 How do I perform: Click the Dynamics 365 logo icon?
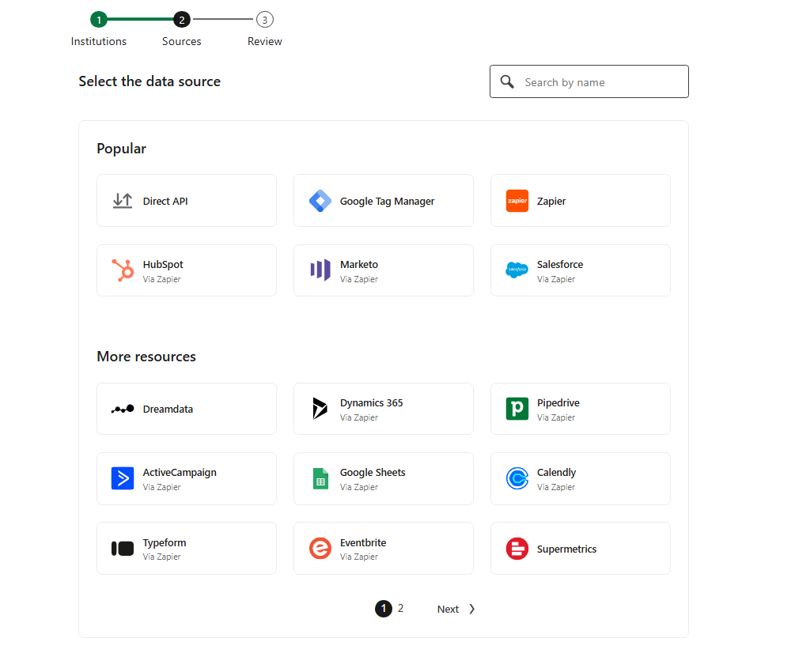tap(320, 408)
